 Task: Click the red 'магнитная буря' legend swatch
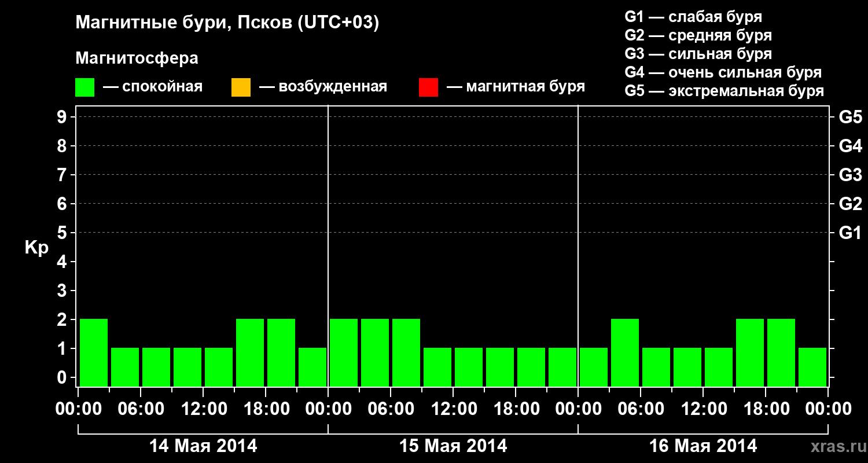point(428,87)
